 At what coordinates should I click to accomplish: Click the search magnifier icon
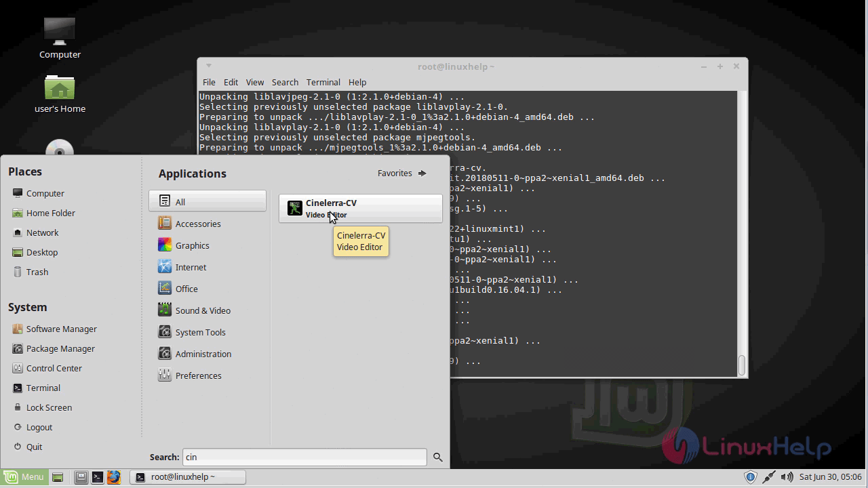pyautogui.click(x=437, y=457)
